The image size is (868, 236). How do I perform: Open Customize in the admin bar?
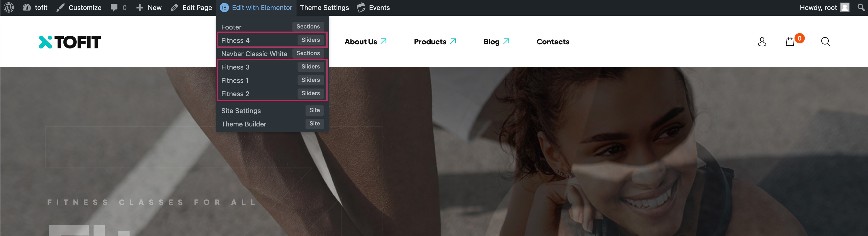click(79, 7)
